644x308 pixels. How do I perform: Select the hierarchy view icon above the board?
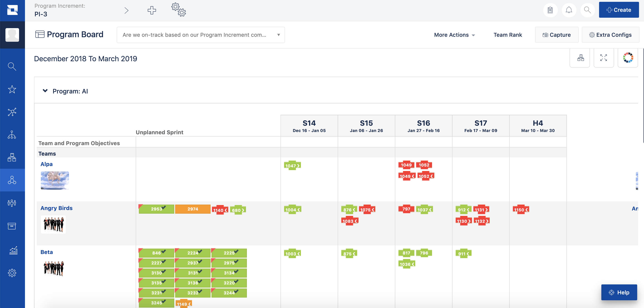pos(580,58)
